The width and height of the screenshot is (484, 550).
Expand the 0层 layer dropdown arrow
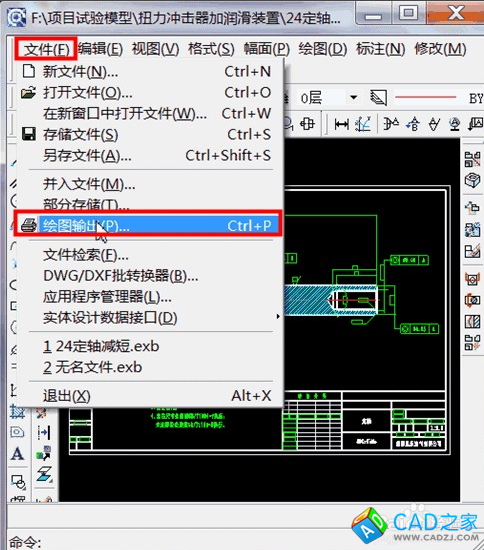point(353,97)
